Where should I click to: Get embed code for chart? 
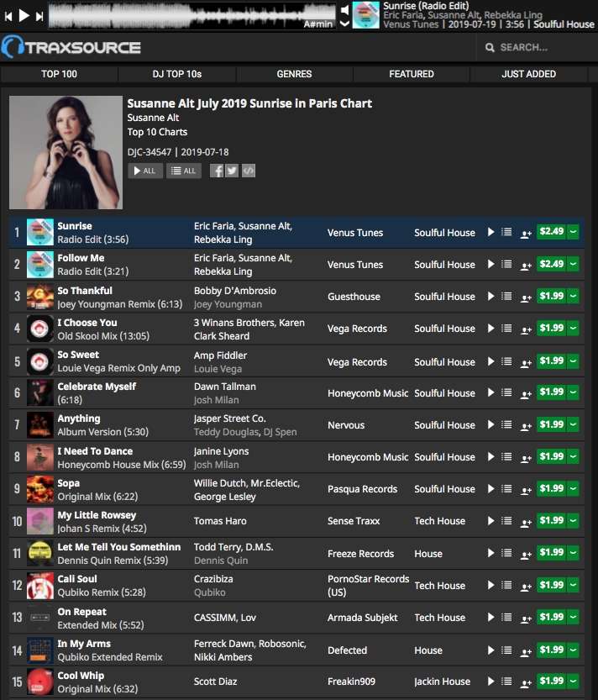(249, 171)
